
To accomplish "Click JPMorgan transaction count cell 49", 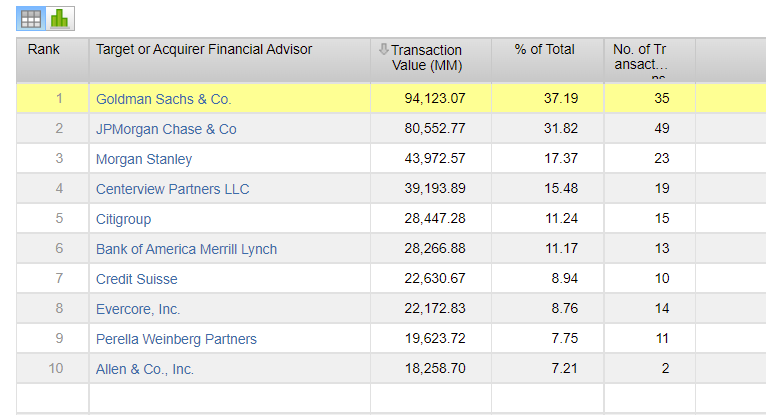I will [x=660, y=129].
